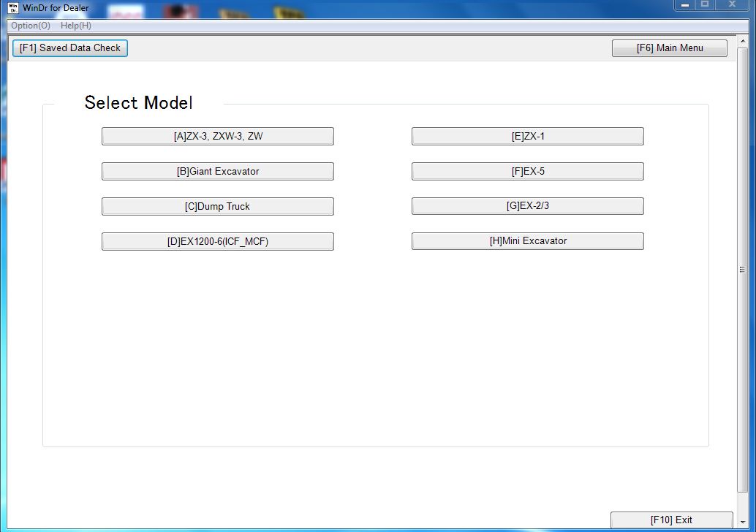Viewport: 756px width, 532px height.
Task: Choose the [H]Mini Excavator model
Action: [x=528, y=241]
